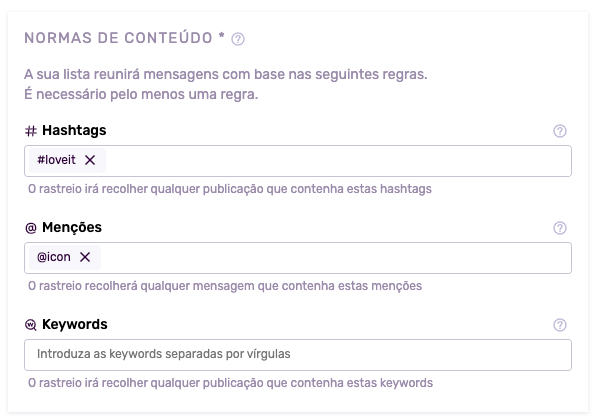Click the Menções help question mark
Viewport: 596px width, 420px height.
pyautogui.click(x=560, y=228)
